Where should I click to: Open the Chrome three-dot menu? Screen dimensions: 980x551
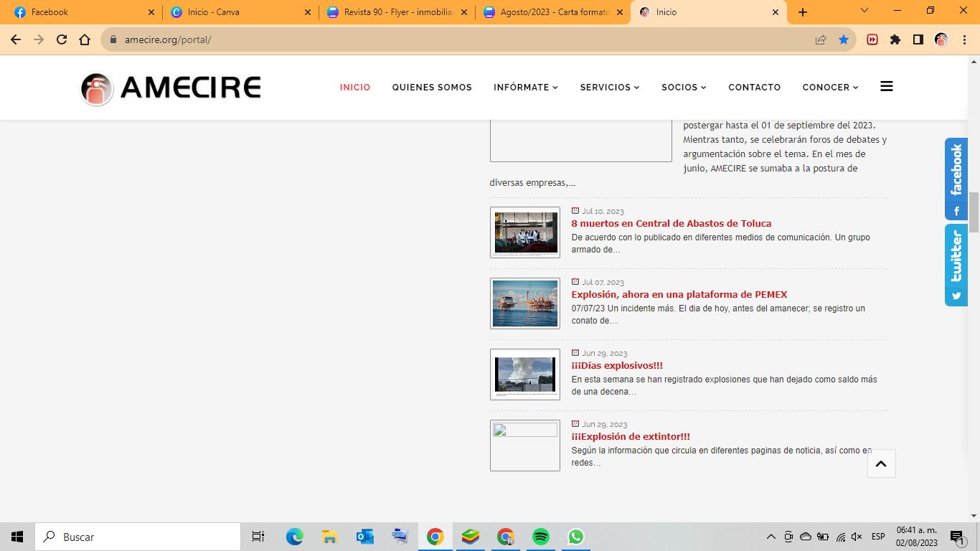[964, 39]
